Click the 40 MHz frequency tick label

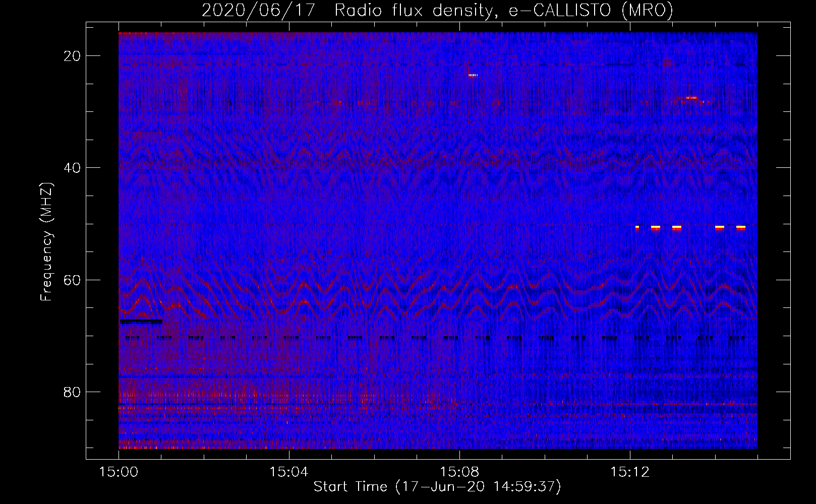click(73, 168)
